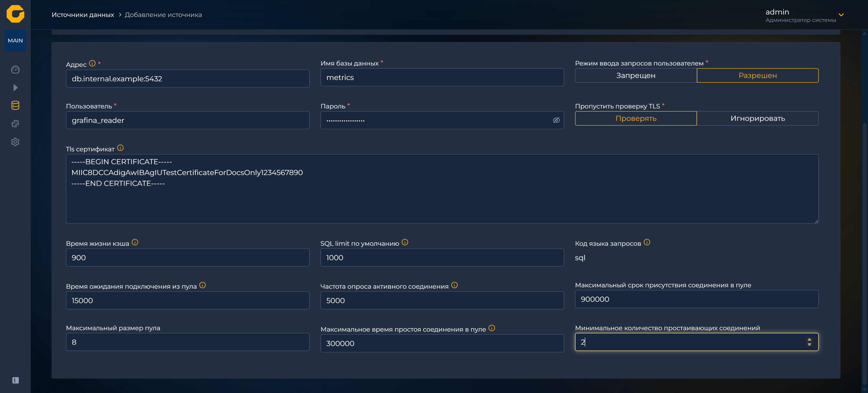Decrement minimum idle connections with down arrow
The width and height of the screenshot is (868, 393).
point(809,344)
